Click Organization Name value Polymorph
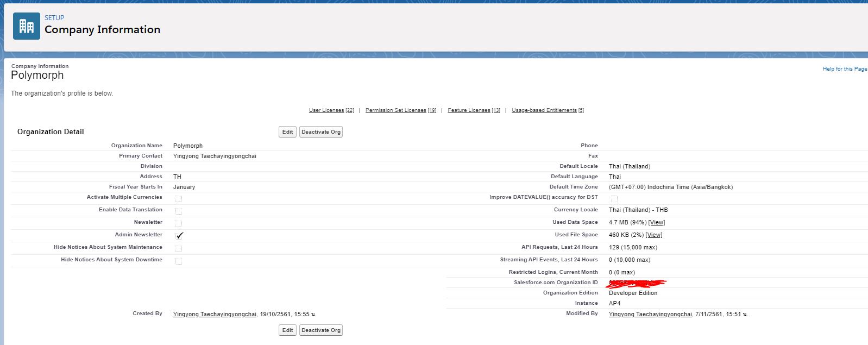This screenshot has height=345, width=868. click(188, 146)
